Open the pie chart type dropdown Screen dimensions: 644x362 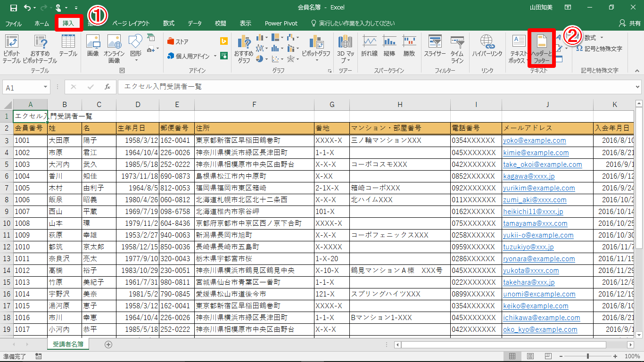point(267,59)
